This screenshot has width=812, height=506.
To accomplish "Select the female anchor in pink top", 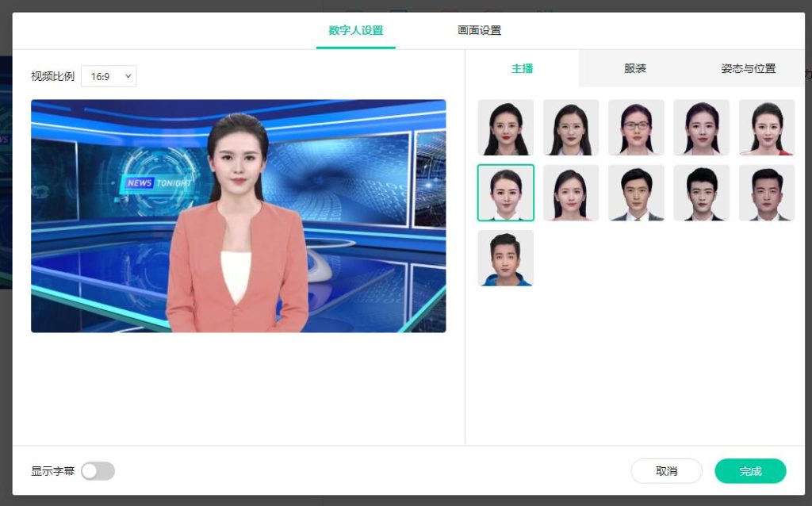I will coord(570,192).
